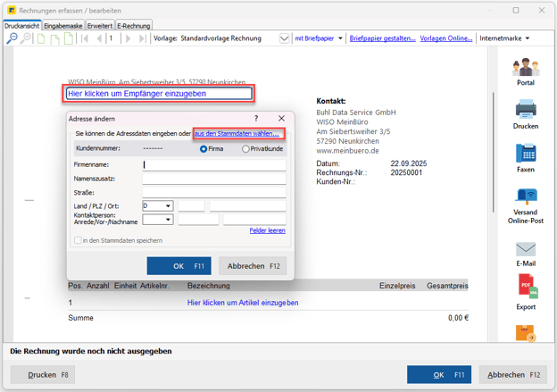Screen dimensions: 557x392
Task: Tick 'in den Stammdaten speichern' checkbox
Action: [78, 240]
